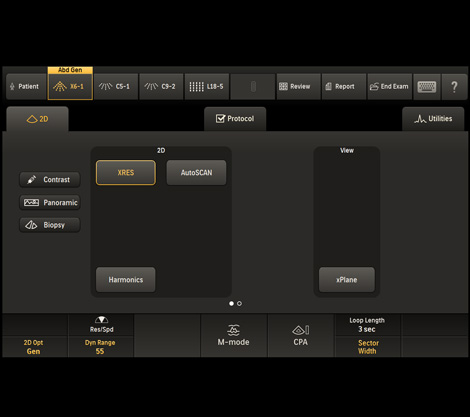Select the L18-5 linear transducer
The width and height of the screenshot is (470, 417).
[x=207, y=86]
